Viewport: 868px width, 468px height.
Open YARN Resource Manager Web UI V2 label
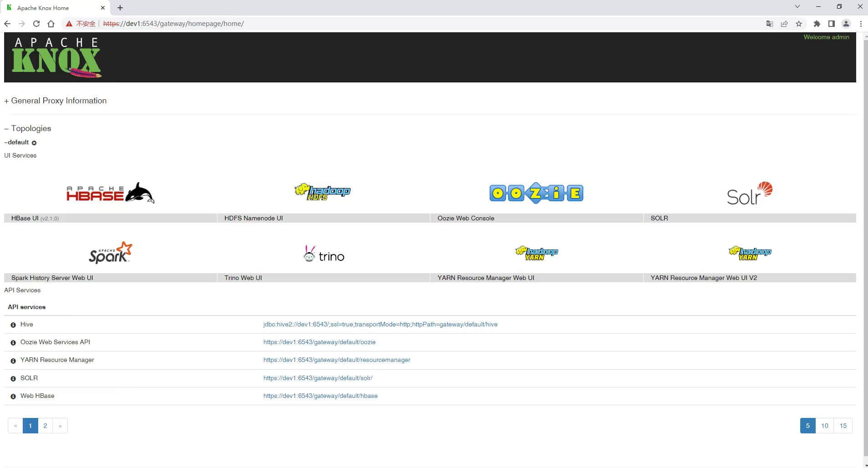704,278
